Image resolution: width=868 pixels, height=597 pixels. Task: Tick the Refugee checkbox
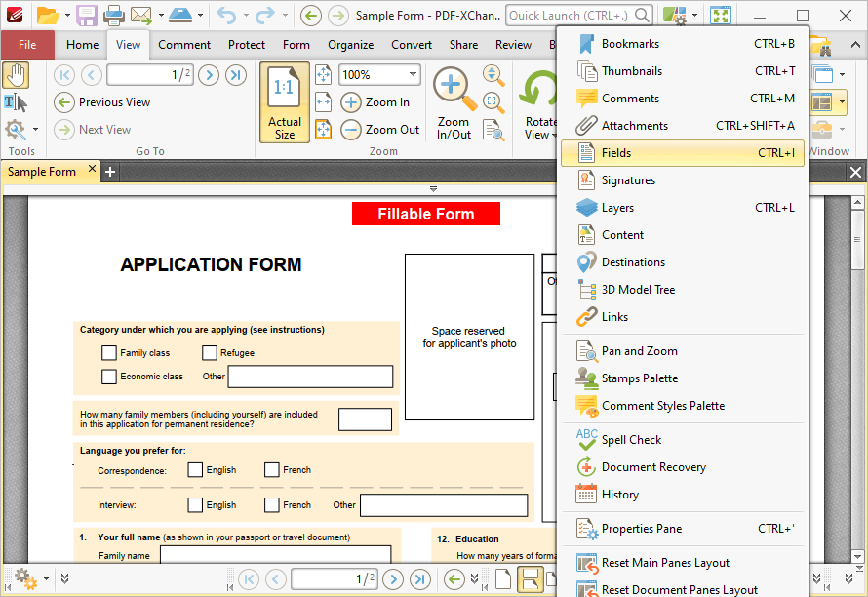click(210, 353)
